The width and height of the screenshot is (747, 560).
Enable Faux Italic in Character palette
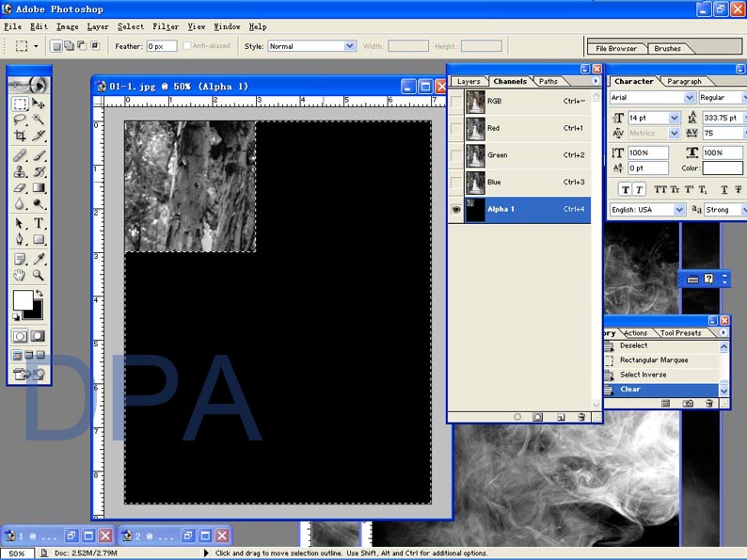(639, 190)
